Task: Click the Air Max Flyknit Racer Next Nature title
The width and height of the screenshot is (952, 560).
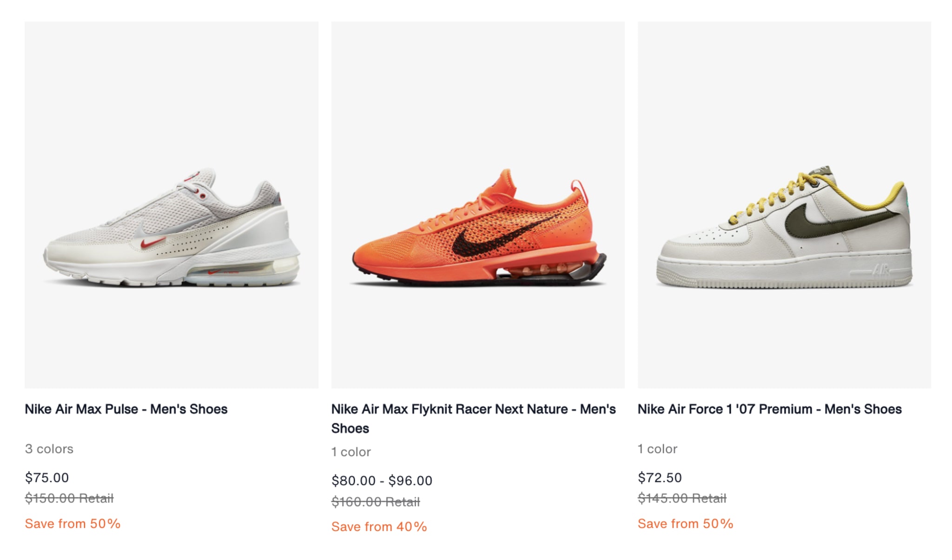Action: click(474, 418)
